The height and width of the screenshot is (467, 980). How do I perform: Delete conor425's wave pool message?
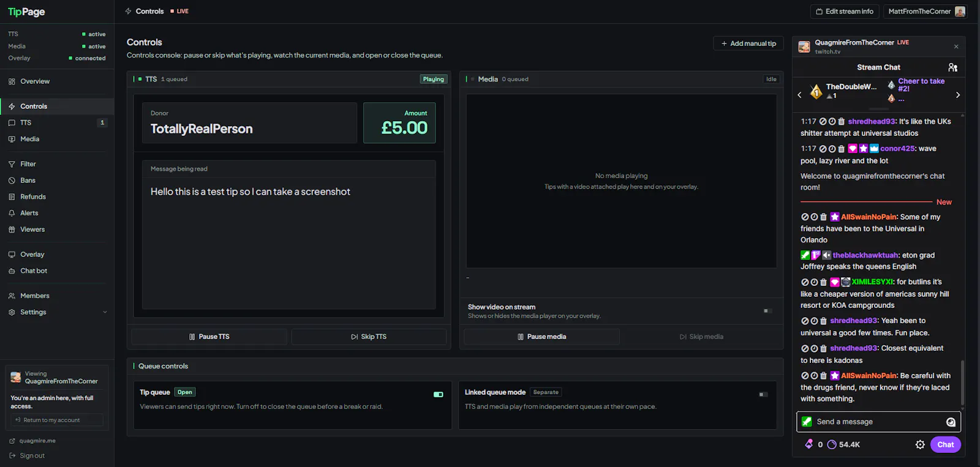click(x=842, y=149)
